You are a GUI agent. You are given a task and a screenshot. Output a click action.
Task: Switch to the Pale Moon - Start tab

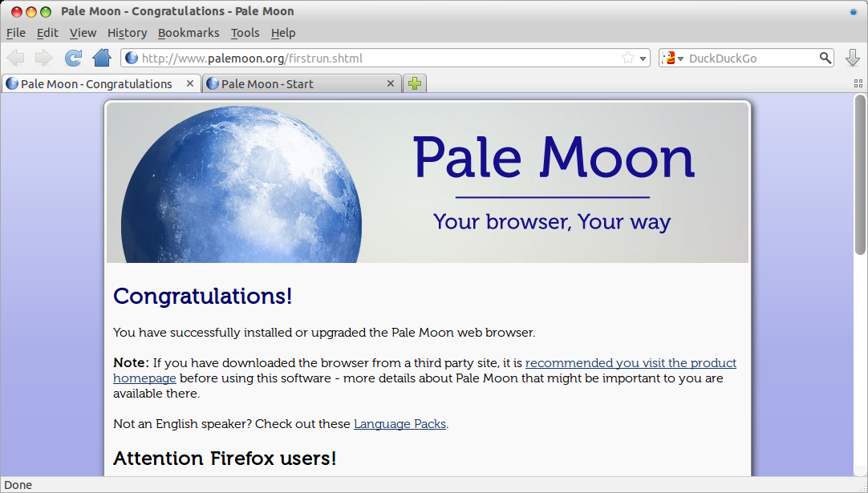click(302, 83)
